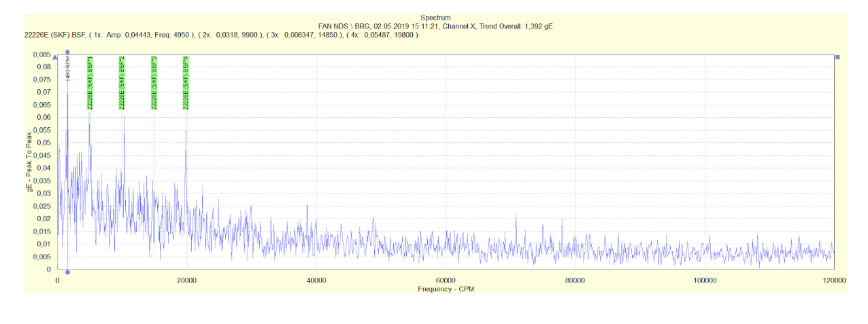Click the Spectrum chart title
Image resolution: width=868 pixels, height=324 pixels.
tap(435, 18)
